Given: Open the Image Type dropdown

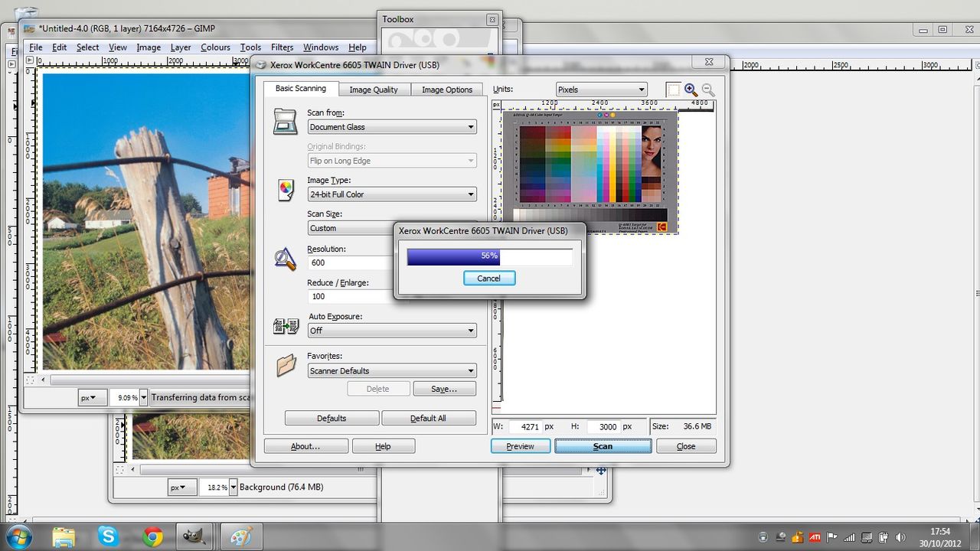Looking at the screenshot, I should [392, 194].
